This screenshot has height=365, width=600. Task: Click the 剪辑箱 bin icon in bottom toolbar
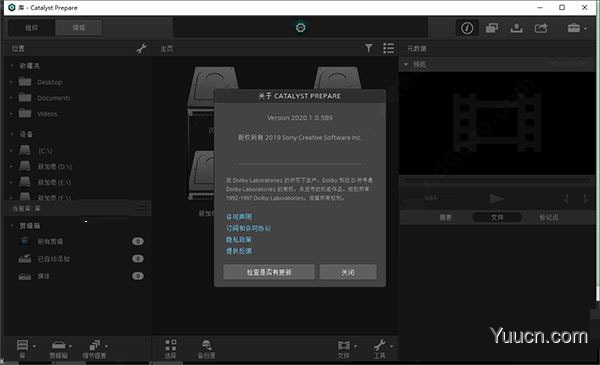coord(59,345)
